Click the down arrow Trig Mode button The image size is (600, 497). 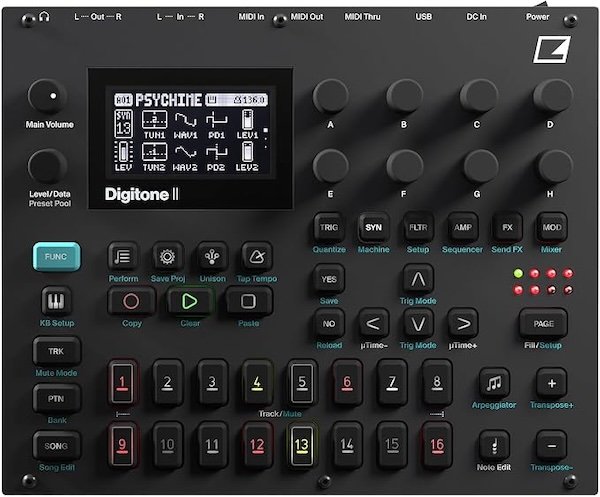coord(418,324)
